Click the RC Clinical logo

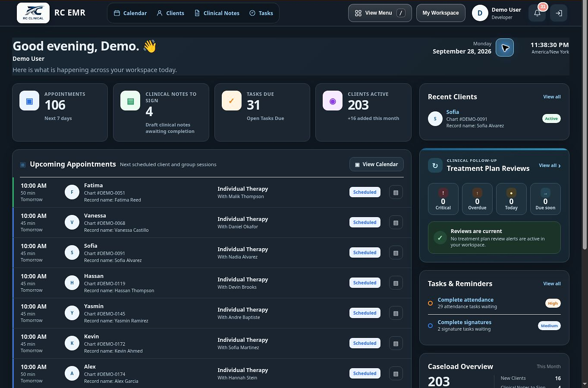[33, 13]
